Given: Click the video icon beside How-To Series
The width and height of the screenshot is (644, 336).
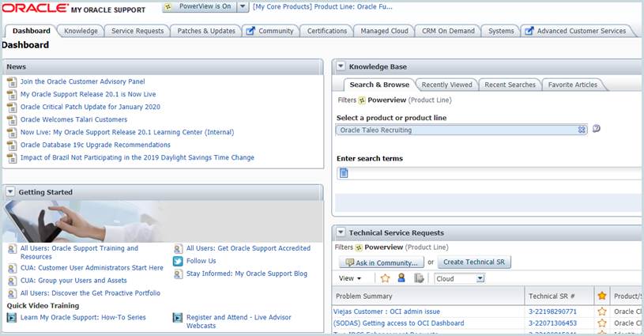Looking at the screenshot, I should click(x=11, y=318).
